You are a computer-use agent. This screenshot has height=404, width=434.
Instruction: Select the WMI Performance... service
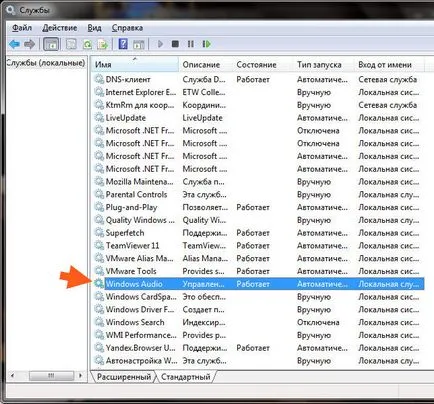[x=141, y=335]
